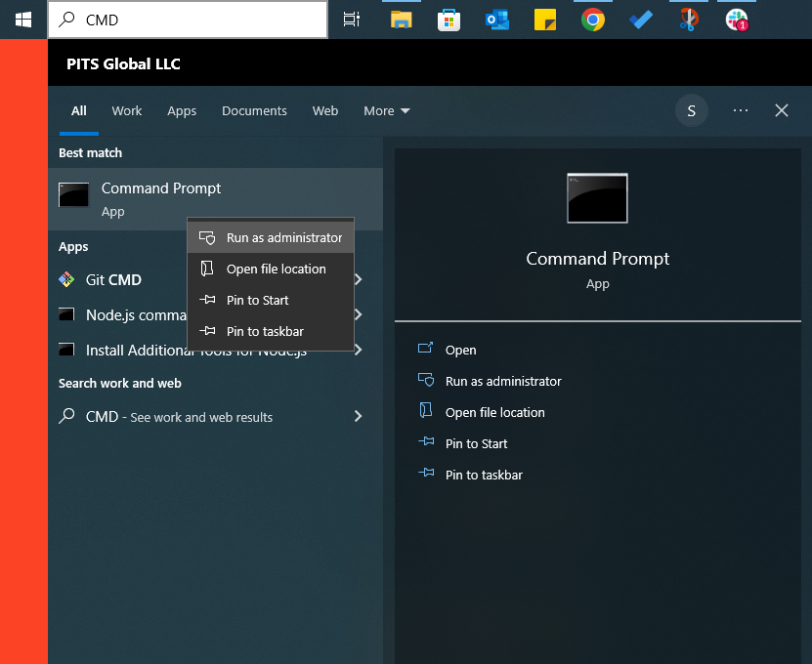
Task: Click the Command Prompt icon in best match
Action: click(x=73, y=194)
